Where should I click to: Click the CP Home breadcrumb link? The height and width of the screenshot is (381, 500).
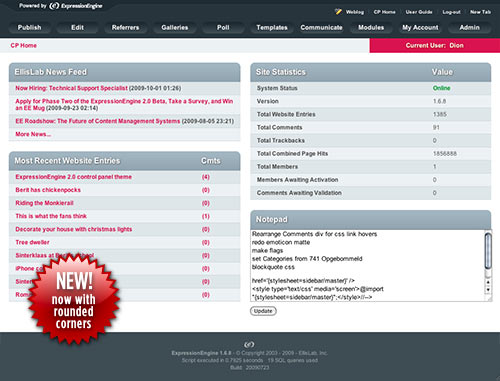(x=24, y=46)
